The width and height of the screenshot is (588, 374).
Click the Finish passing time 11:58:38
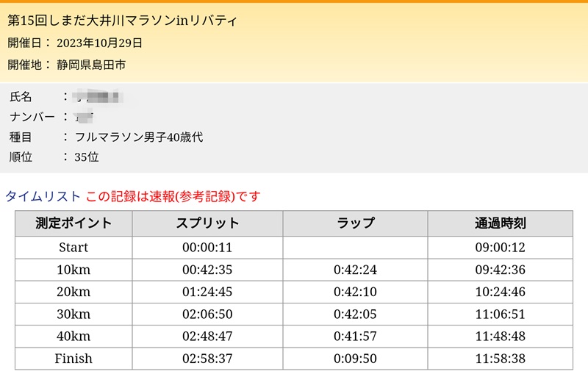(x=501, y=359)
